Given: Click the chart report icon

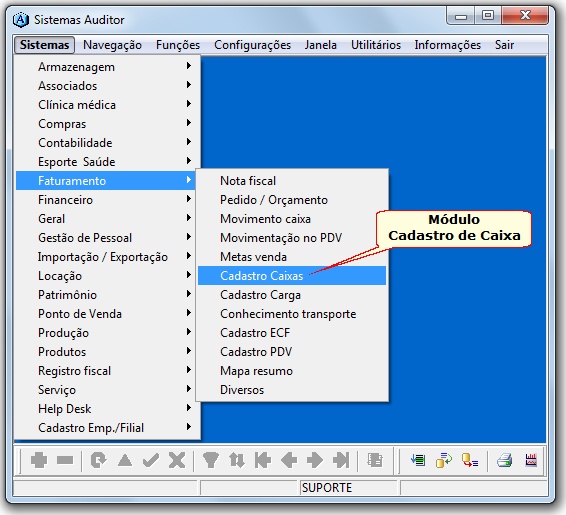Looking at the screenshot, I should [x=531, y=460].
